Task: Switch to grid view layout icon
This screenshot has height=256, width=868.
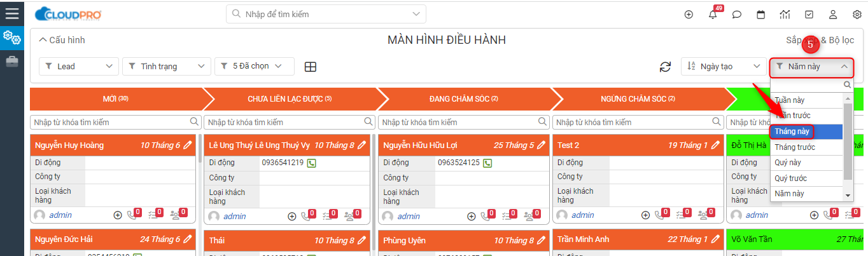Action: pyautogui.click(x=311, y=67)
